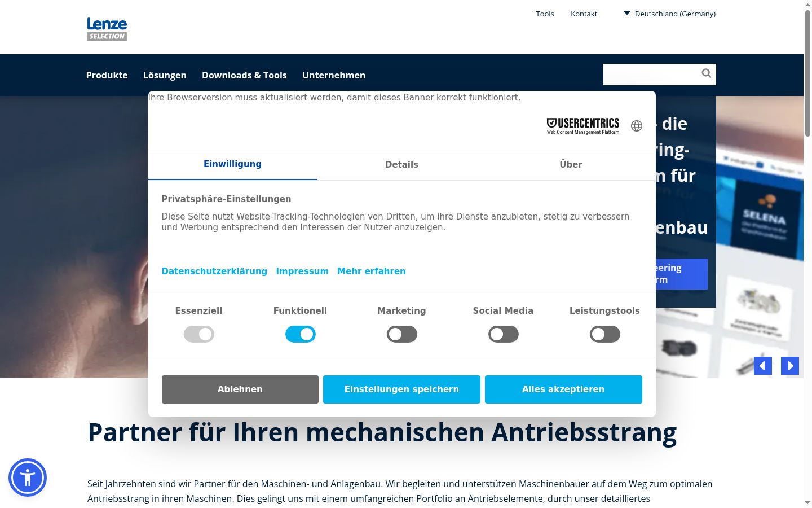The width and height of the screenshot is (812, 508).
Task: Switch to the Über tab
Action: coord(571,165)
